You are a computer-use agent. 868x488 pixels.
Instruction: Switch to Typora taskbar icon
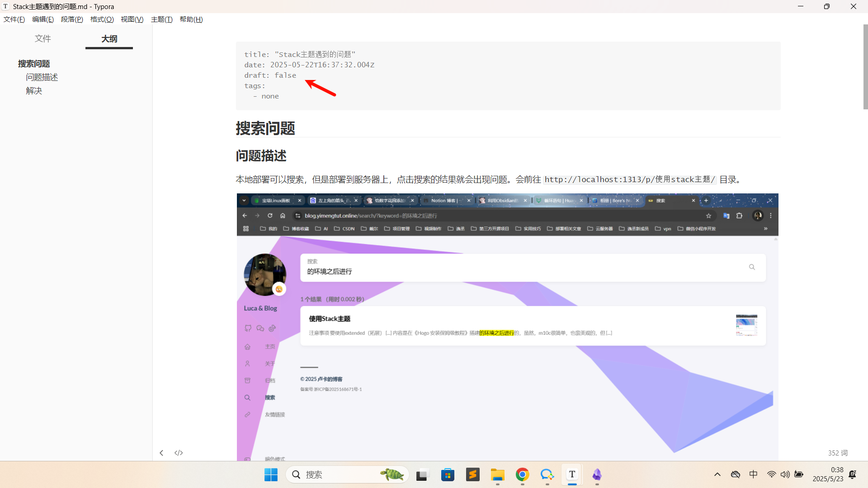572,474
